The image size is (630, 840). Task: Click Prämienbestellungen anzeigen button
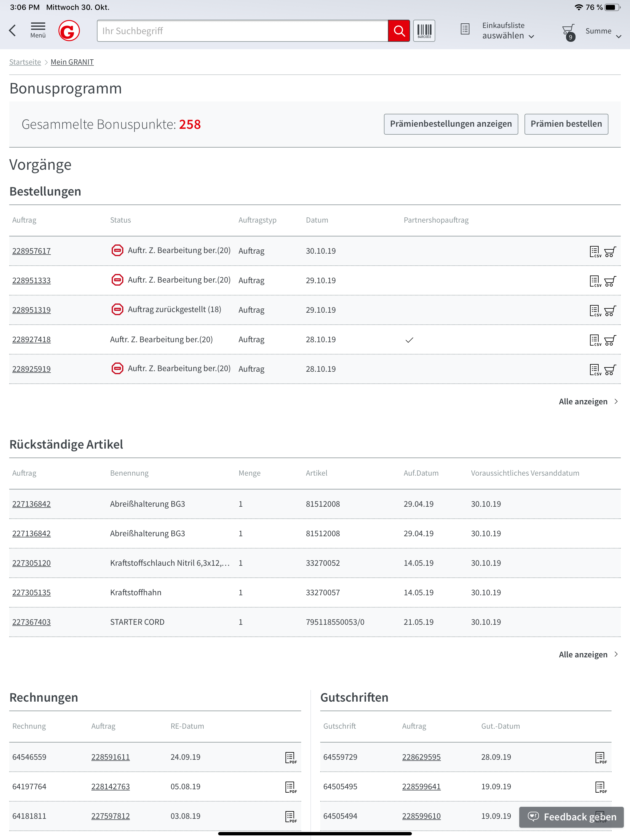(x=451, y=124)
